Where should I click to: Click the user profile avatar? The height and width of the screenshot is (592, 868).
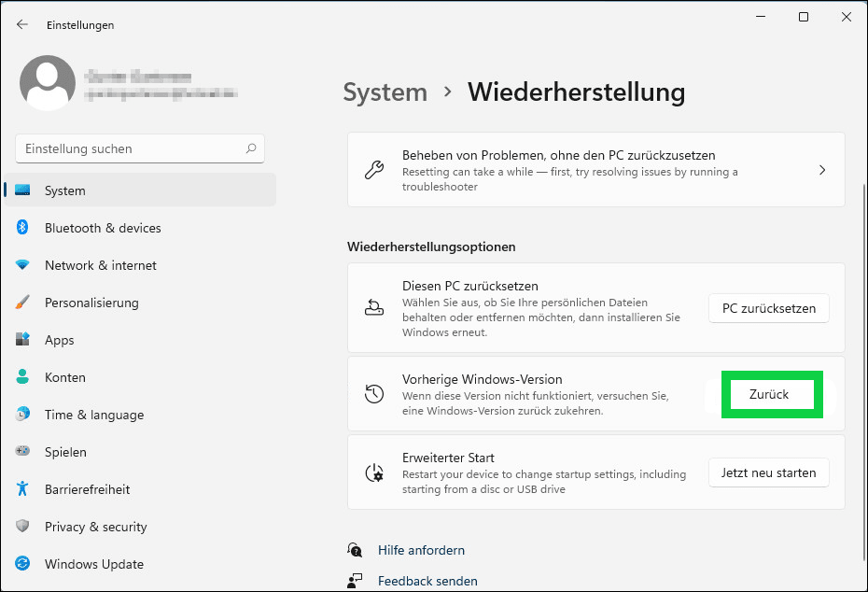(48, 83)
